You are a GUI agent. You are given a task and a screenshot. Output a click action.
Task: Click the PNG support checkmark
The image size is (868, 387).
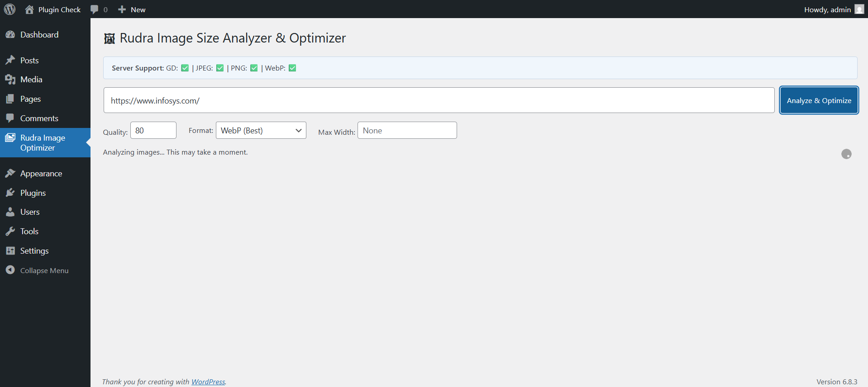(254, 68)
